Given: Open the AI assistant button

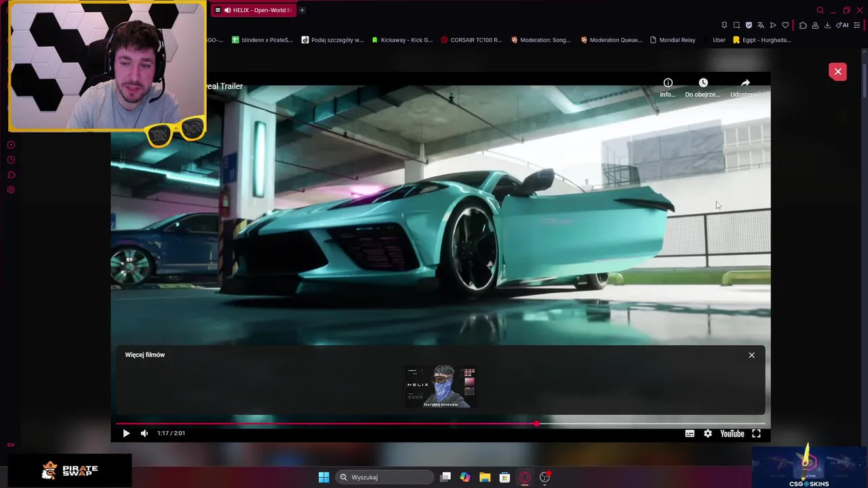Looking at the screenshot, I should click(x=842, y=25).
